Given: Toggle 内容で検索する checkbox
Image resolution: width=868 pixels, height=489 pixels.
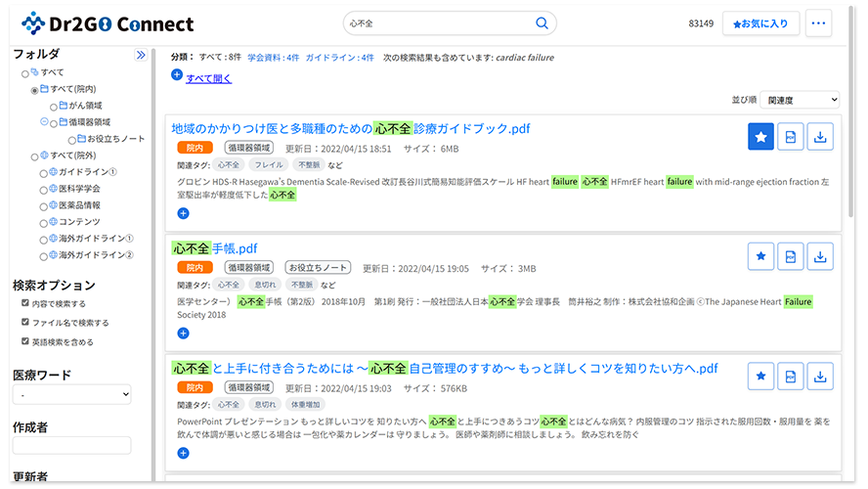Looking at the screenshot, I should coord(24,303).
